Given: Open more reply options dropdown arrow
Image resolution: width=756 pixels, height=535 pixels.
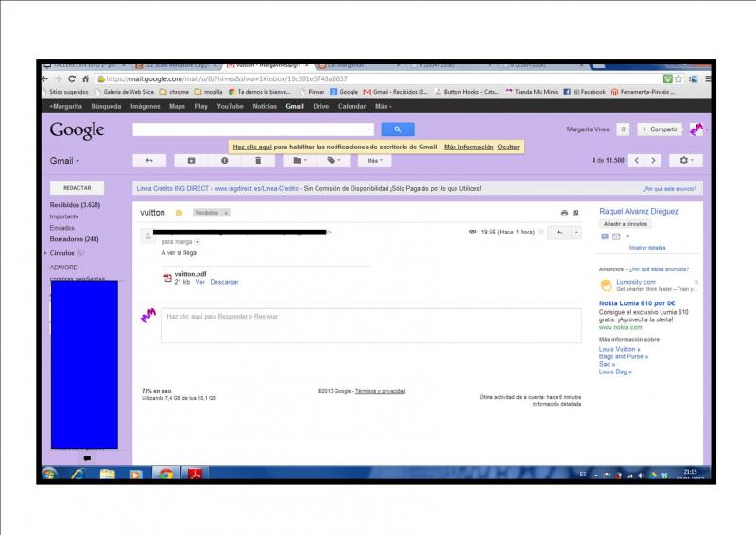Looking at the screenshot, I should (x=576, y=233).
